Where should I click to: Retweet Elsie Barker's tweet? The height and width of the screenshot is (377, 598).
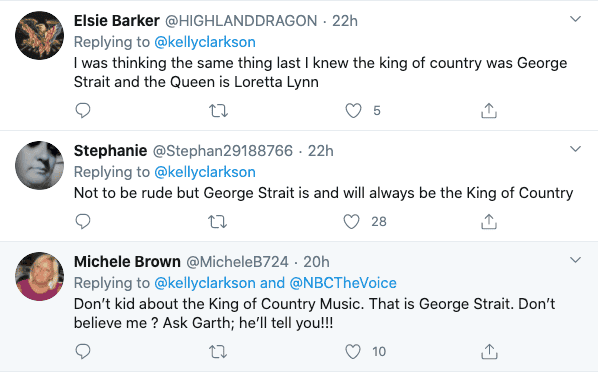click(x=219, y=111)
